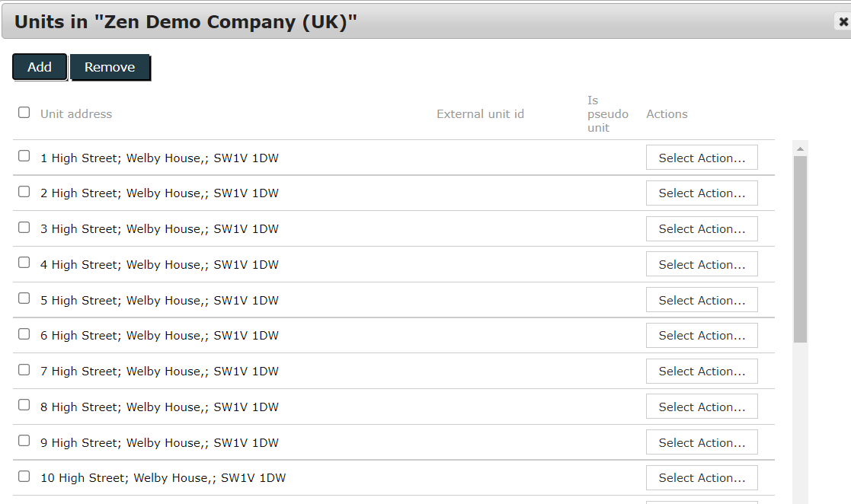Expand Select Action menu for 4 High Street
The image size is (851, 504).
pos(702,264)
